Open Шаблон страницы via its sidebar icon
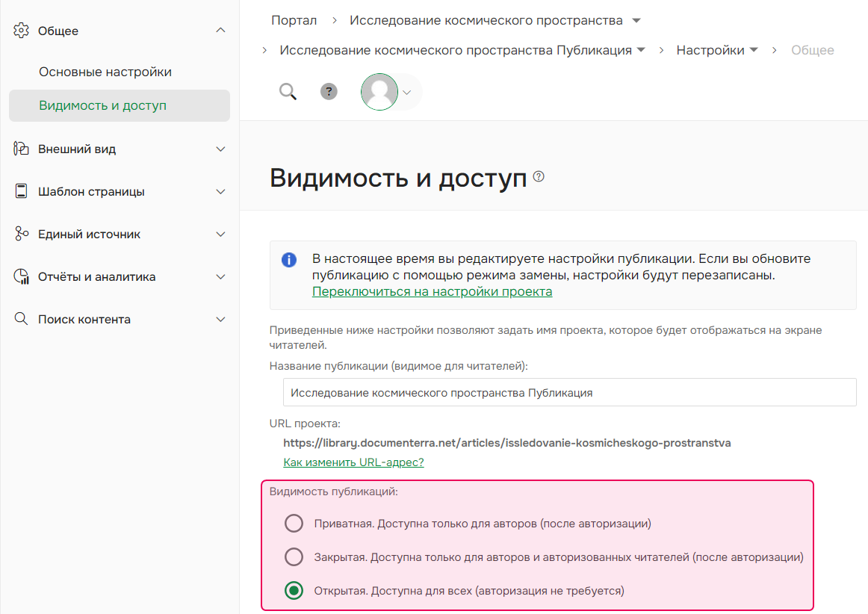The width and height of the screenshot is (868, 614). (19, 190)
